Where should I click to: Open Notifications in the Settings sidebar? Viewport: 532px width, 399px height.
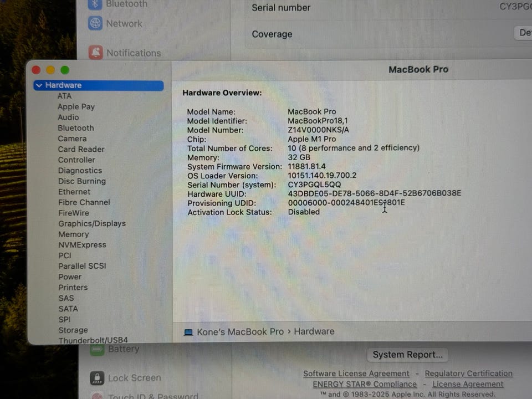tap(134, 53)
